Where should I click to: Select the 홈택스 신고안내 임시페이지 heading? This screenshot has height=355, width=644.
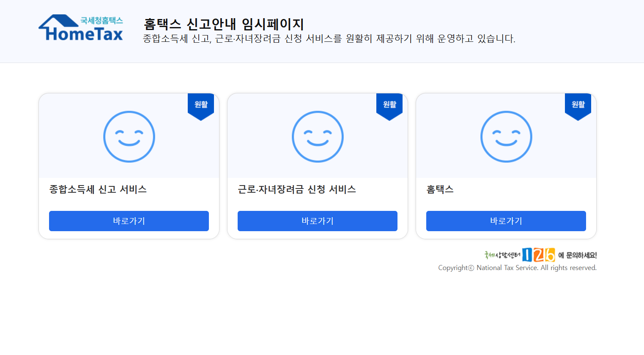point(224,24)
